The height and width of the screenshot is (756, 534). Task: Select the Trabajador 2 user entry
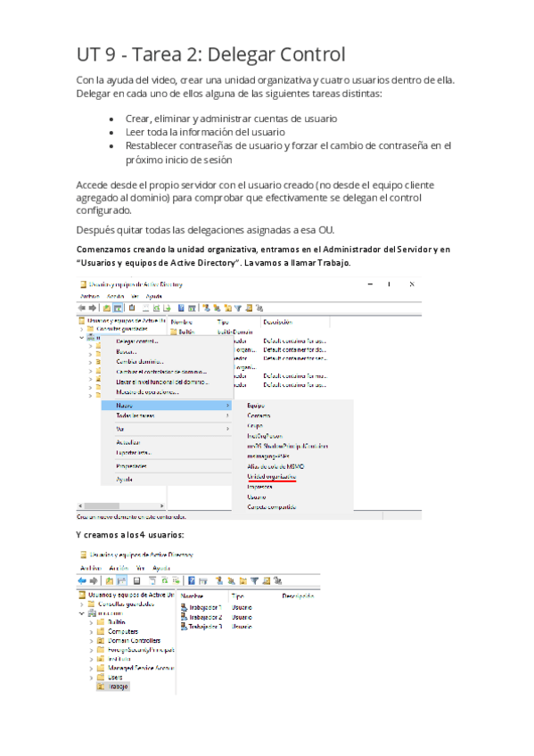201,617
